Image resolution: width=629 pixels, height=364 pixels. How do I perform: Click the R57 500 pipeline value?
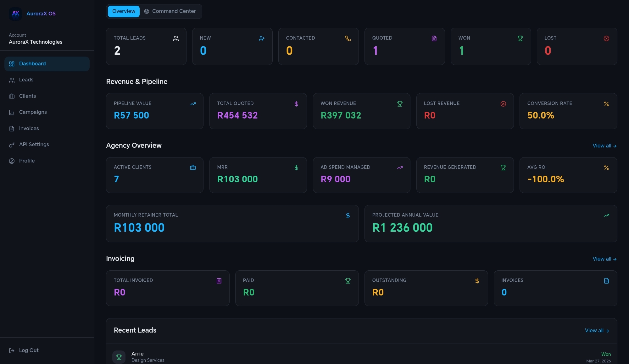pyautogui.click(x=131, y=115)
